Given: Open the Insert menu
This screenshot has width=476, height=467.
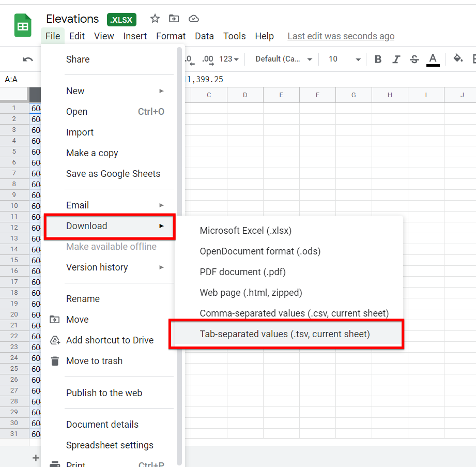Looking at the screenshot, I should tap(135, 36).
